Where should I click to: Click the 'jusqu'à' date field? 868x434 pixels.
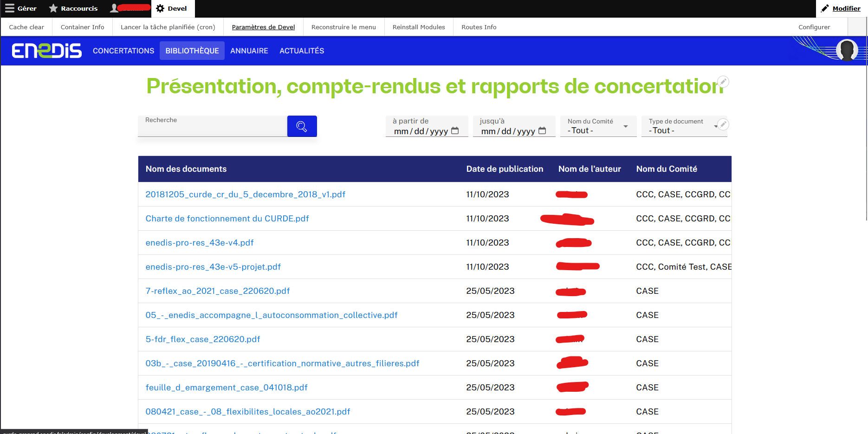514,126
